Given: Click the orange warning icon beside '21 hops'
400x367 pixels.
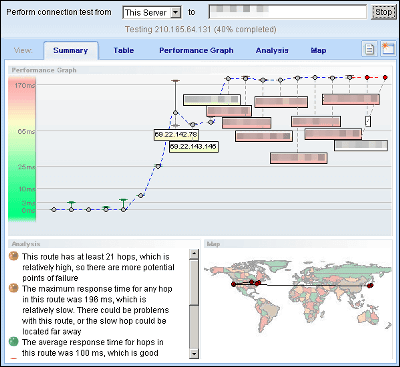Looking at the screenshot, I should click(x=13, y=256).
